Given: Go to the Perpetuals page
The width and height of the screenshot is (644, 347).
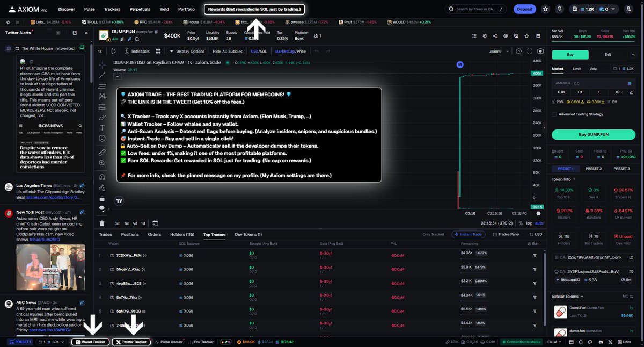Looking at the screenshot, I should pos(140,9).
